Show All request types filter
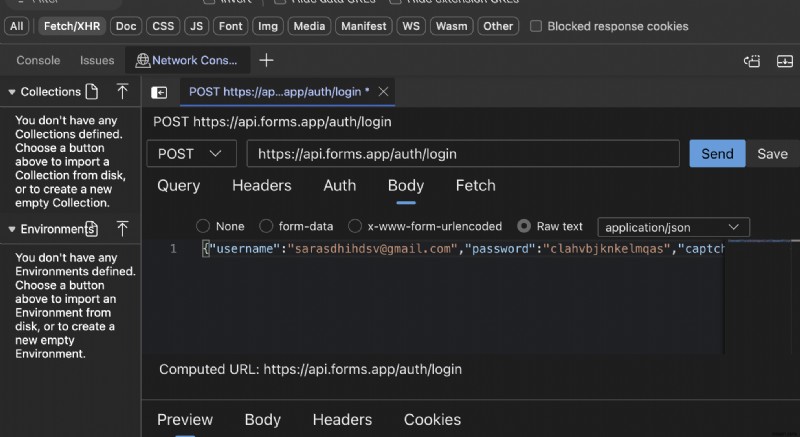 point(16,26)
